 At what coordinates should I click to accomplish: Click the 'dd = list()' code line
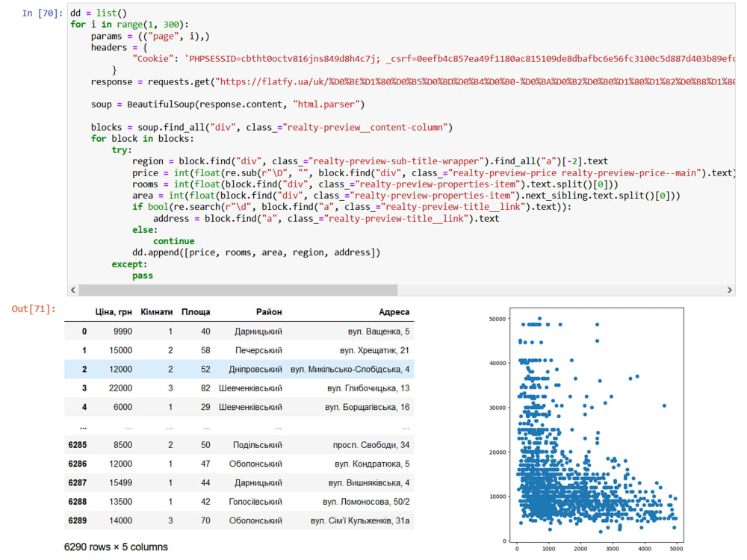pyautogui.click(x=99, y=13)
